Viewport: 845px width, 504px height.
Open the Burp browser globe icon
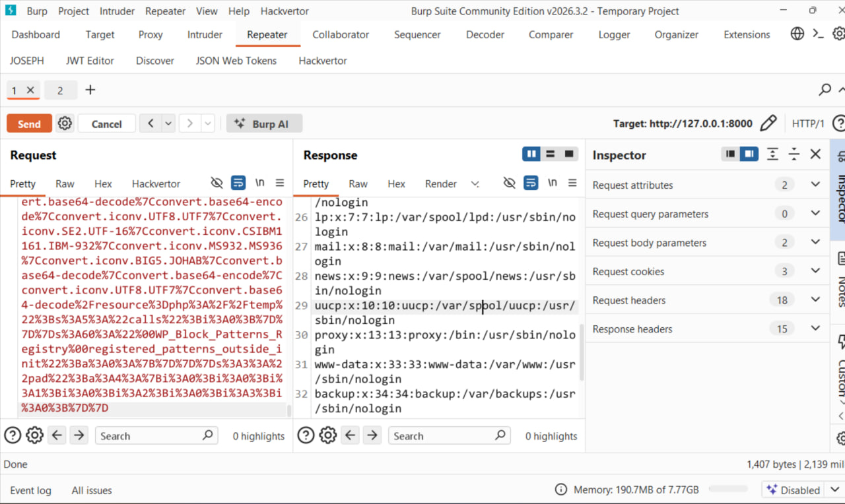pyautogui.click(x=797, y=34)
